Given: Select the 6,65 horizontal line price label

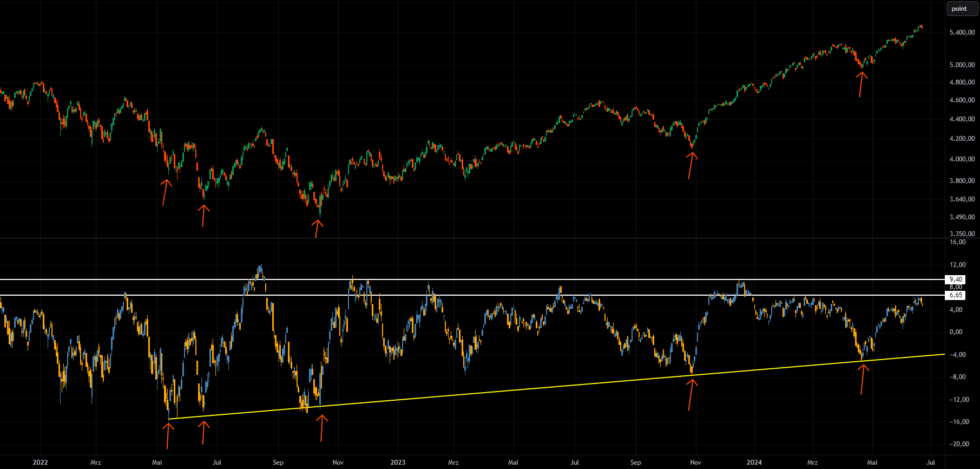Looking at the screenshot, I should 955,295.
